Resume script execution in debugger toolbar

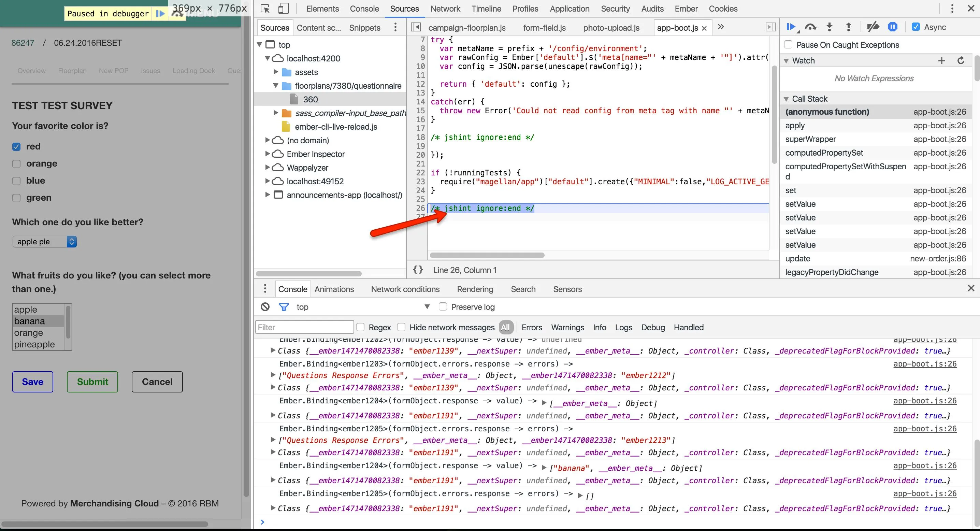(791, 27)
